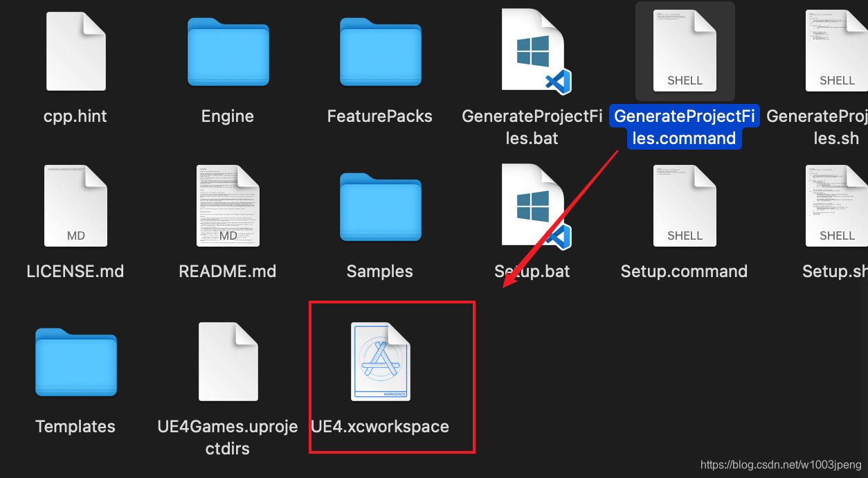This screenshot has width=868, height=478.
Task: Select the Setup.command shell icon
Action: click(x=685, y=206)
